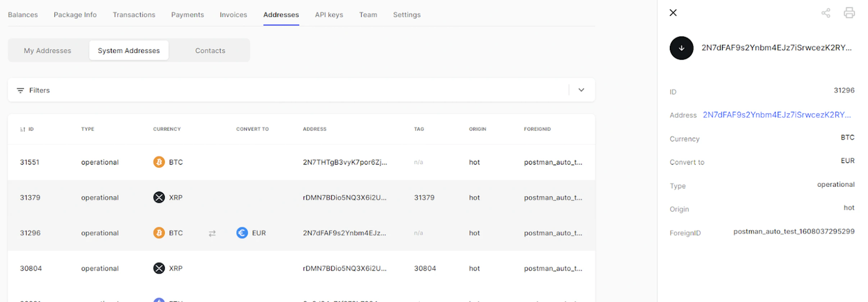Screen dimensions: 868x302
Task: Click the share icon in details panel
Action: 826,13
